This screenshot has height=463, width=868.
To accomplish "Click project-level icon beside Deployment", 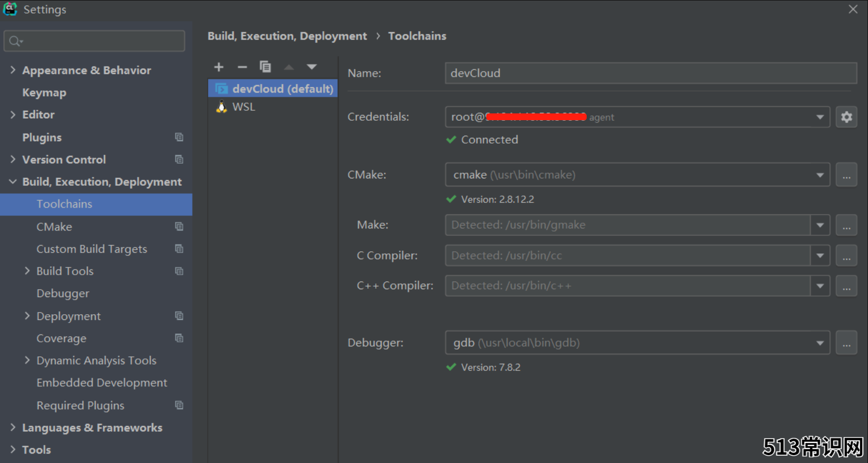I will (179, 316).
